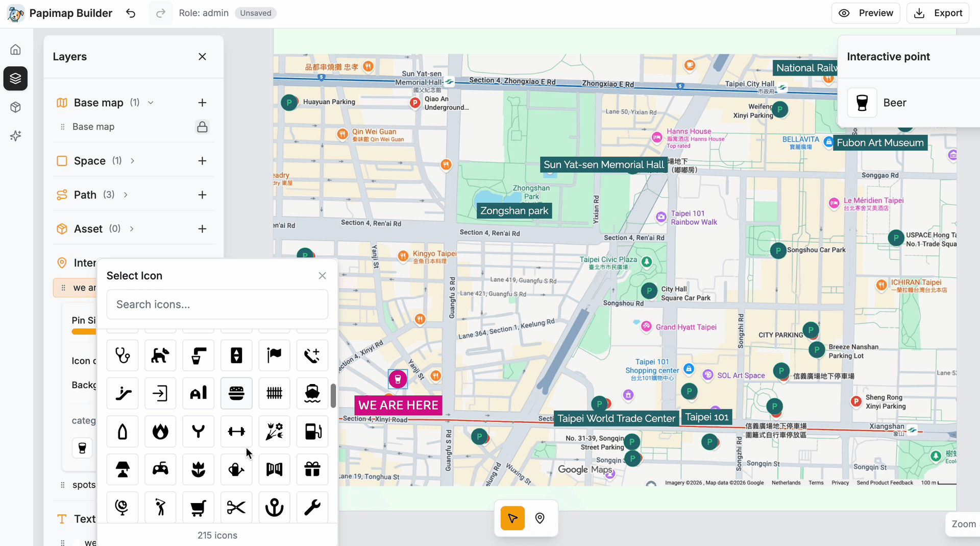The width and height of the screenshot is (980, 546).
Task: Select the game controller icon
Action: (x=160, y=469)
